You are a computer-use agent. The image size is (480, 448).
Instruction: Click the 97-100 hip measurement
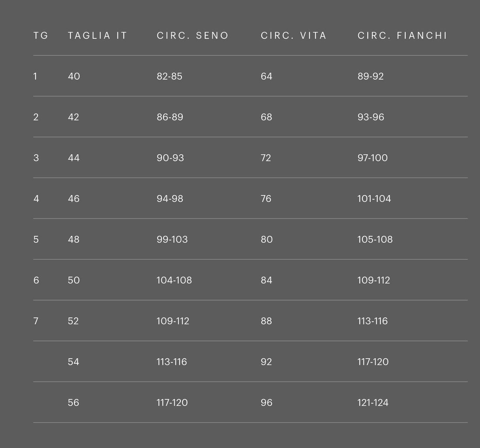pos(372,158)
